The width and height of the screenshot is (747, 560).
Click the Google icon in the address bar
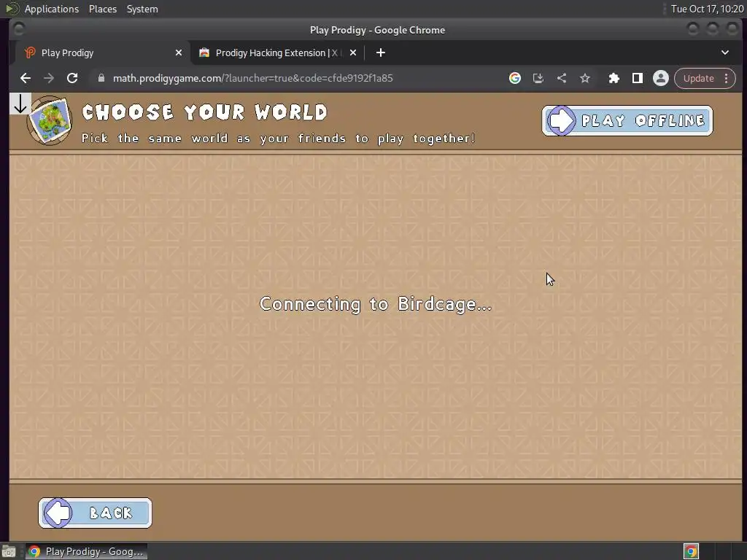[514, 78]
